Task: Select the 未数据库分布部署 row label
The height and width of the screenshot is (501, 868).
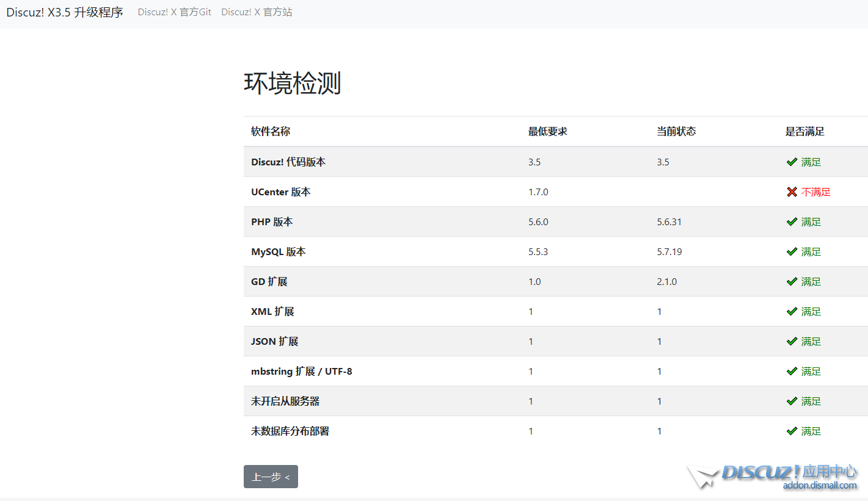Action: [x=290, y=431]
